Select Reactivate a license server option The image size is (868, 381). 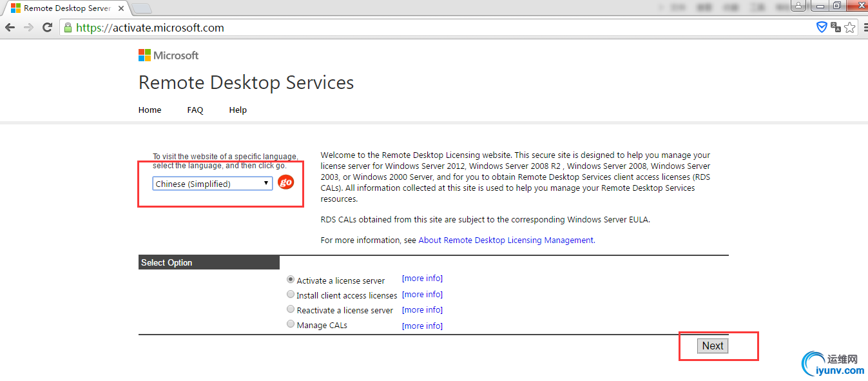(x=291, y=309)
